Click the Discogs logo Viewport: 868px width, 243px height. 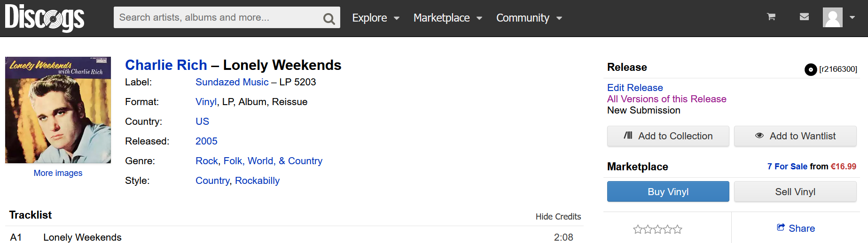[x=45, y=18]
